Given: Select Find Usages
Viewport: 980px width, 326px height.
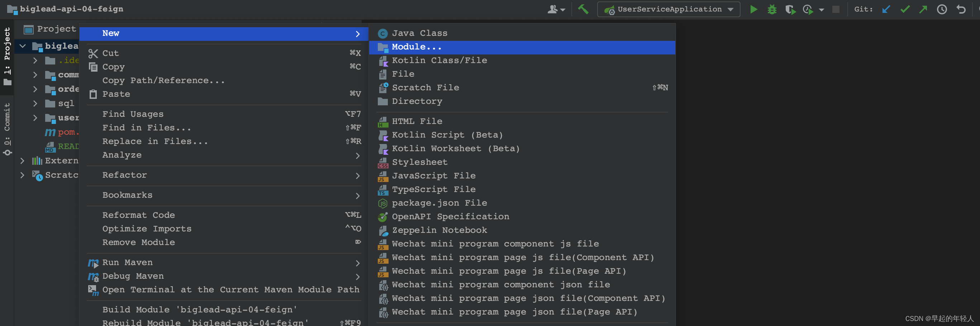Looking at the screenshot, I should 224,114.
